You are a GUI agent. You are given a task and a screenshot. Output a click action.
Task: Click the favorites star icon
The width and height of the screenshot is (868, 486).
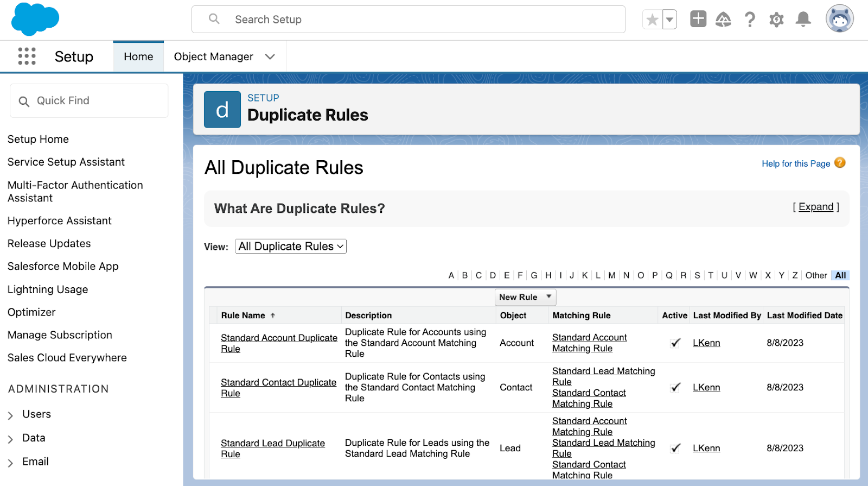653,20
